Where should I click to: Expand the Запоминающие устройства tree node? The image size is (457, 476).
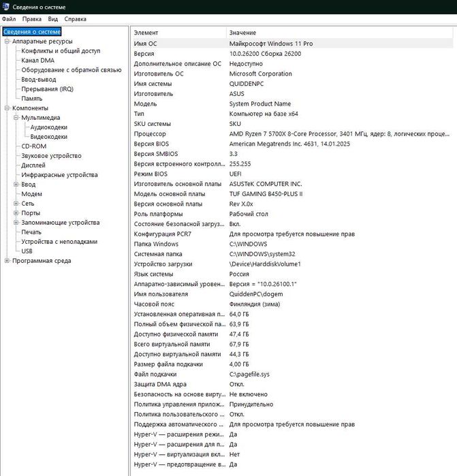pyautogui.click(x=16, y=223)
